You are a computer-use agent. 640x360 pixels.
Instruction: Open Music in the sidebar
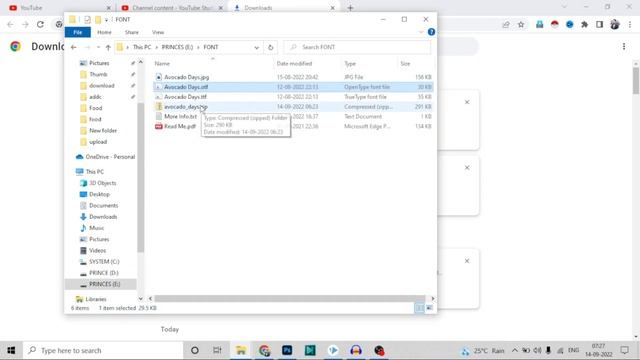pos(96,228)
